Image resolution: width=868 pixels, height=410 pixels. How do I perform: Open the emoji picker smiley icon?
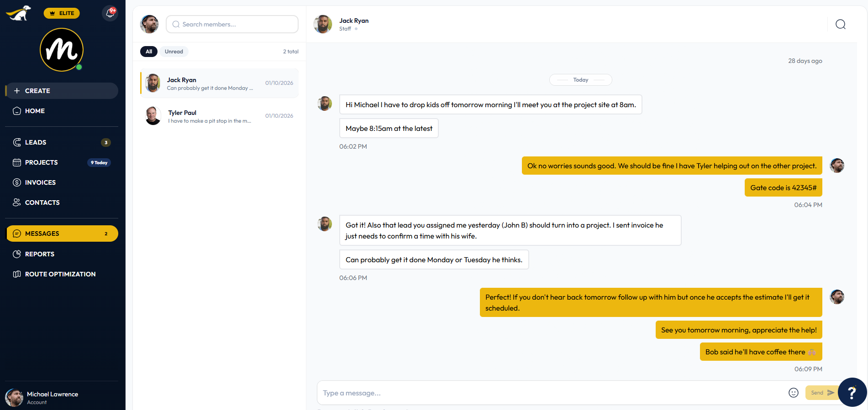click(x=794, y=393)
